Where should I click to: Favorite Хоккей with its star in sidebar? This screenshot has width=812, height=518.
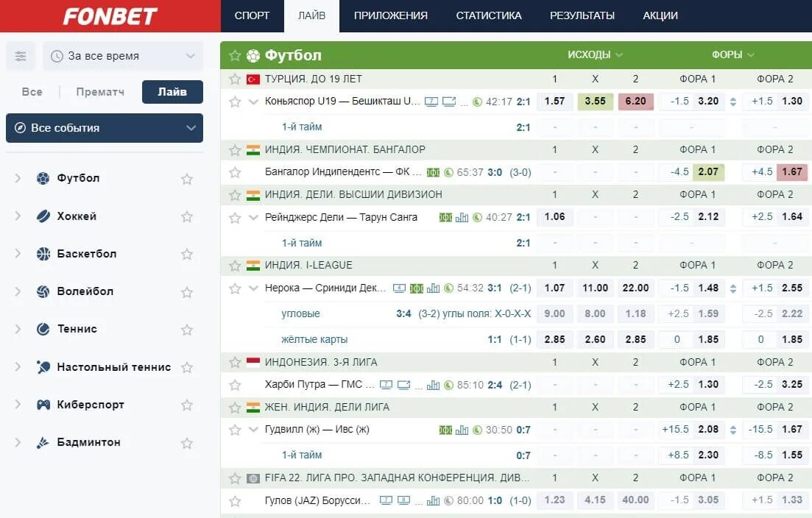pos(187,216)
